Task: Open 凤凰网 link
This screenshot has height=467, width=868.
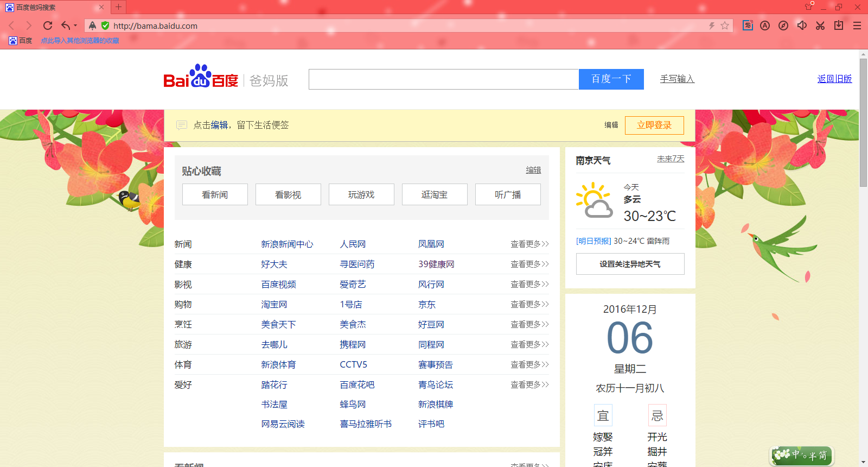Action: pyautogui.click(x=431, y=244)
